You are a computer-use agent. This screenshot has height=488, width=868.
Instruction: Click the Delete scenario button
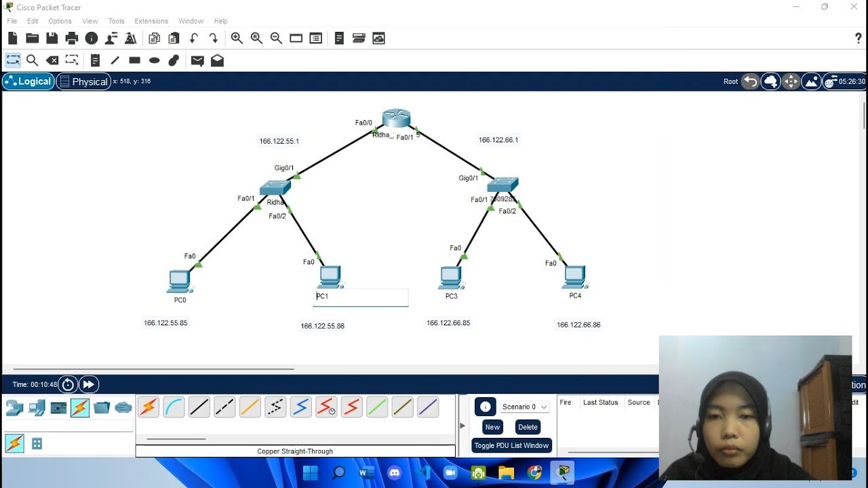tap(528, 427)
